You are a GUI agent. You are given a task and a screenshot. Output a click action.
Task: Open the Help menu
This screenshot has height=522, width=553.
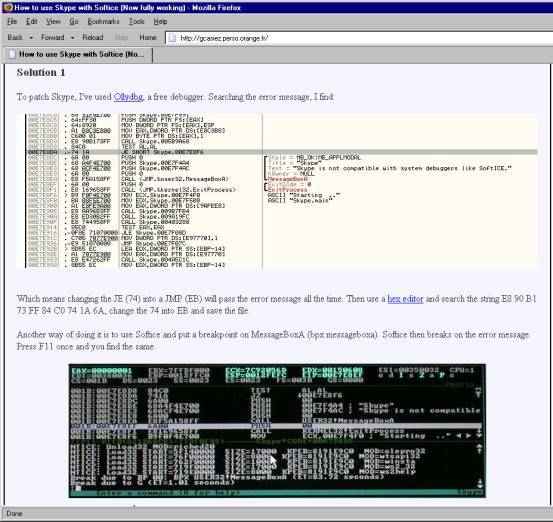[160, 22]
